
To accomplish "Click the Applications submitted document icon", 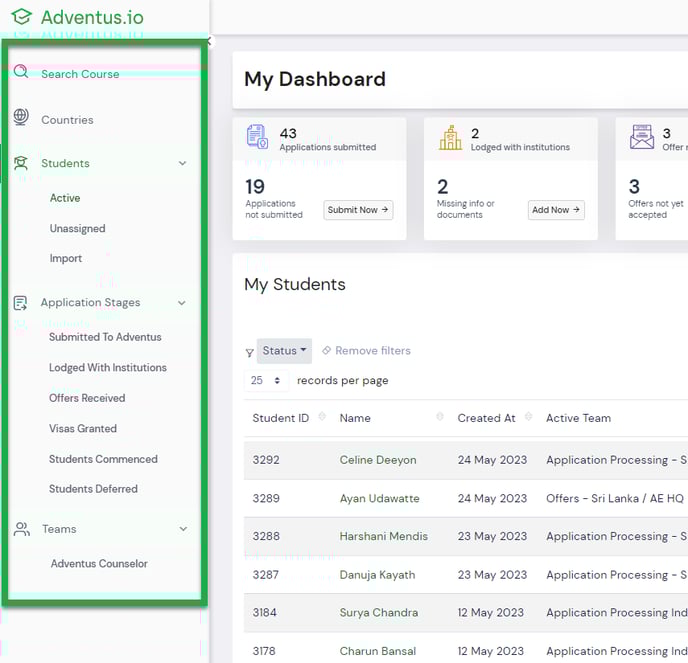I will pos(257,137).
